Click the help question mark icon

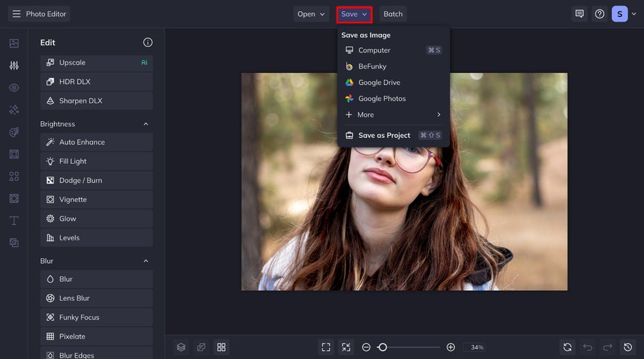click(x=600, y=14)
